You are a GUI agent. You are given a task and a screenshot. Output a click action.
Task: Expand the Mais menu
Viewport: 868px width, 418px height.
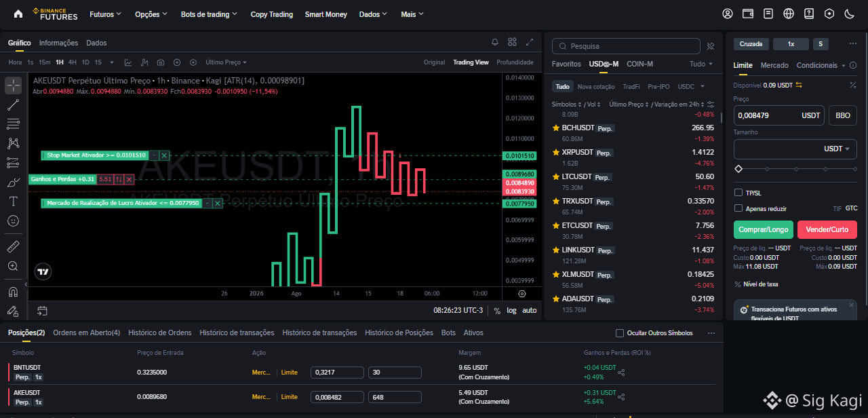(x=412, y=14)
